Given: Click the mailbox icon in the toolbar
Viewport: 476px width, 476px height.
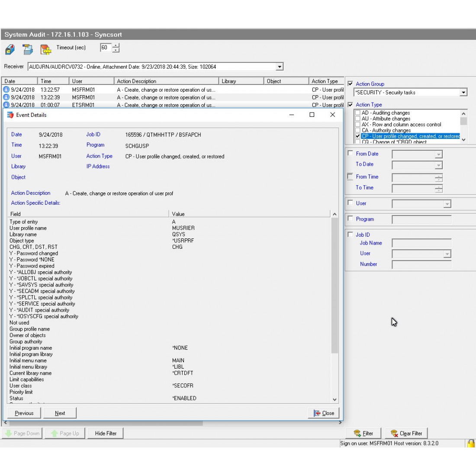Looking at the screenshot, I should 10,49.
